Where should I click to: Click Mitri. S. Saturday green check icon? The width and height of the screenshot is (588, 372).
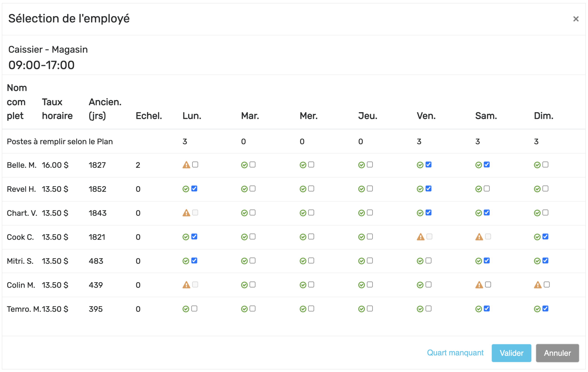pyautogui.click(x=479, y=261)
